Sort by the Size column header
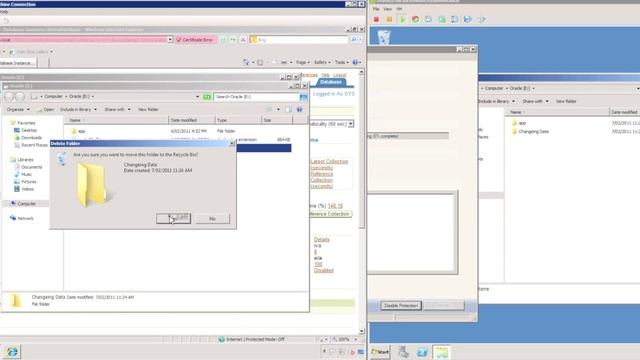This screenshot has height=360, width=640. click(277, 120)
